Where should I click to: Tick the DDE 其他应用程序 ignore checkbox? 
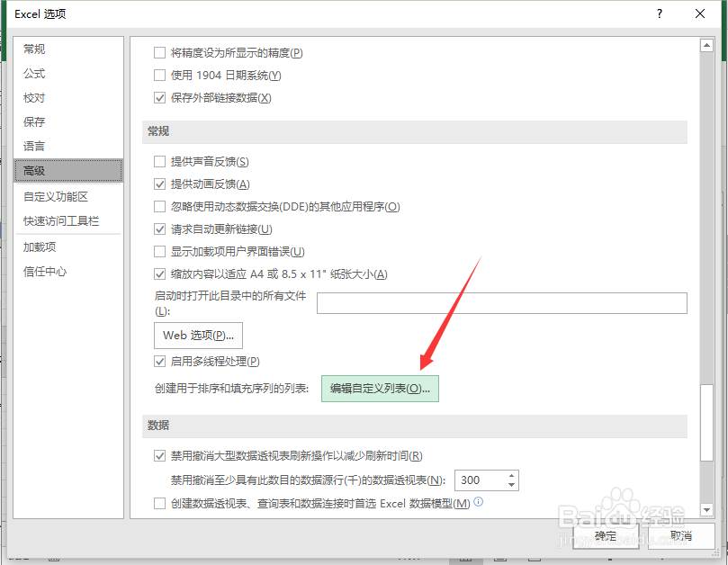point(159,207)
